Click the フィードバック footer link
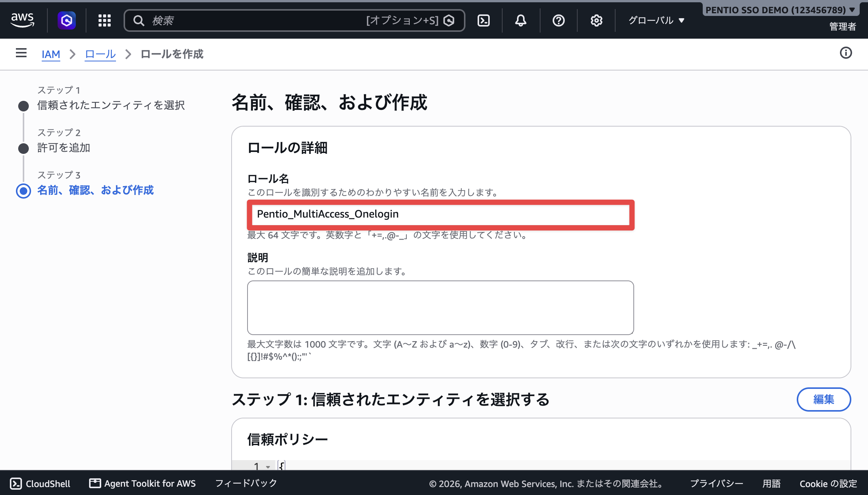This screenshot has height=495, width=868. pos(246,483)
